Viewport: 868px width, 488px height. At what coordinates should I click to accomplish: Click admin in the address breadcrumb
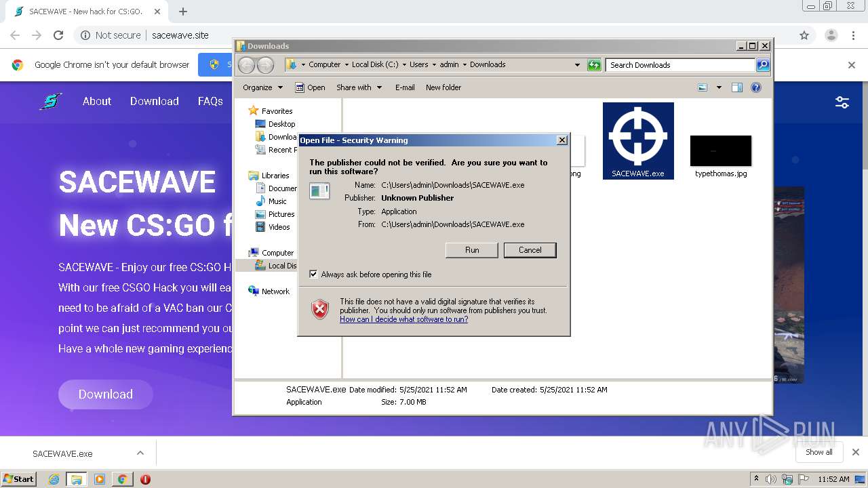pos(449,65)
